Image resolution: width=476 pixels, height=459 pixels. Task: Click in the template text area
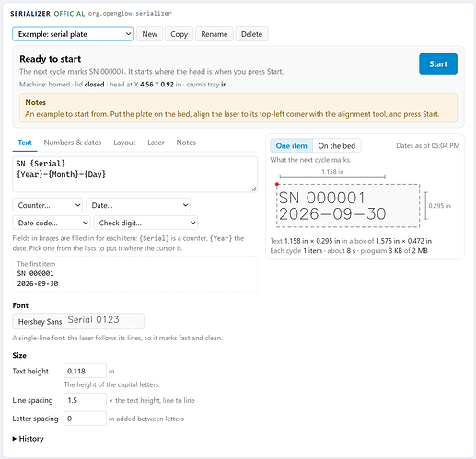[134, 175]
